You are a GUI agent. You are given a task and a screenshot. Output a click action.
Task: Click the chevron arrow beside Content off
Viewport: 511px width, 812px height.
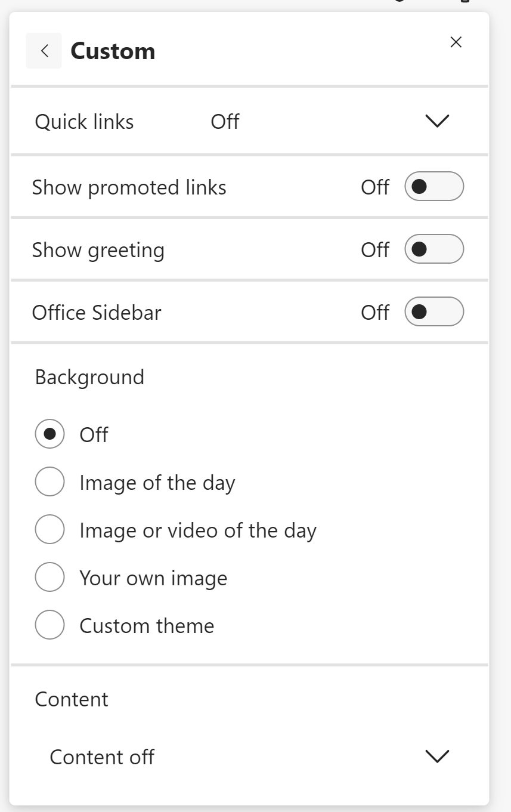[x=437, y=757]
